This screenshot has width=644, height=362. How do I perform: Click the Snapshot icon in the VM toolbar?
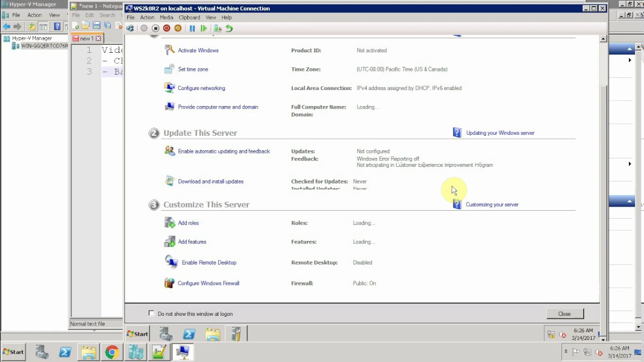point(218,29)
